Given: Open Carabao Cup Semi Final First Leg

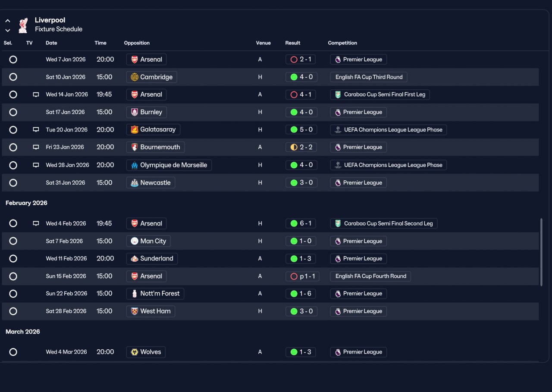Looking at the screenshot, I should pyautogui.click(x=380, y=95).
